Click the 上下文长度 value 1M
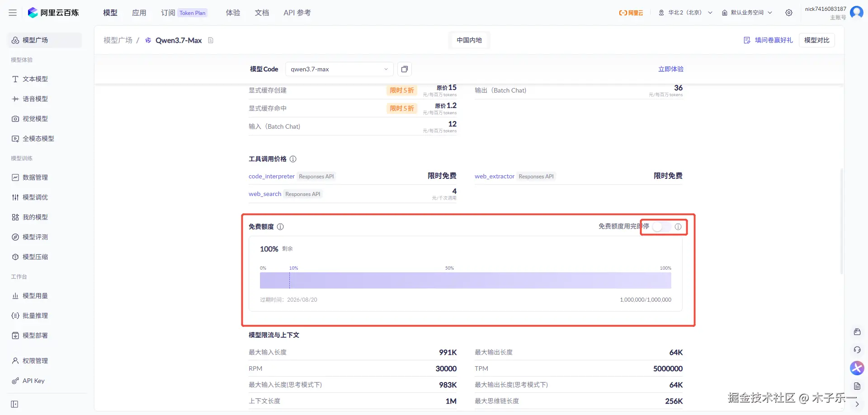Screen dimensions: 868x415 [x=451, y=401]
